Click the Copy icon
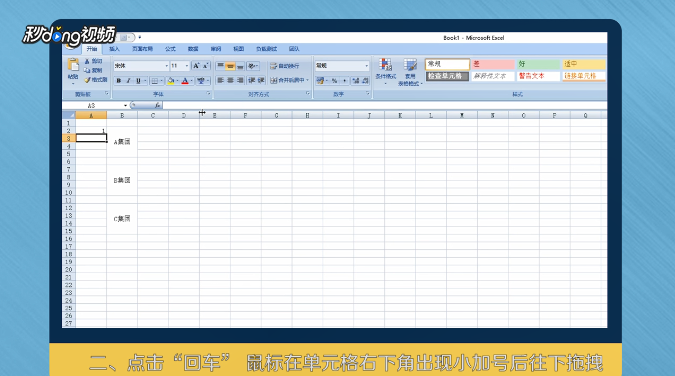The height and width of the screenshot is (376, 675). tap(87, 71)
